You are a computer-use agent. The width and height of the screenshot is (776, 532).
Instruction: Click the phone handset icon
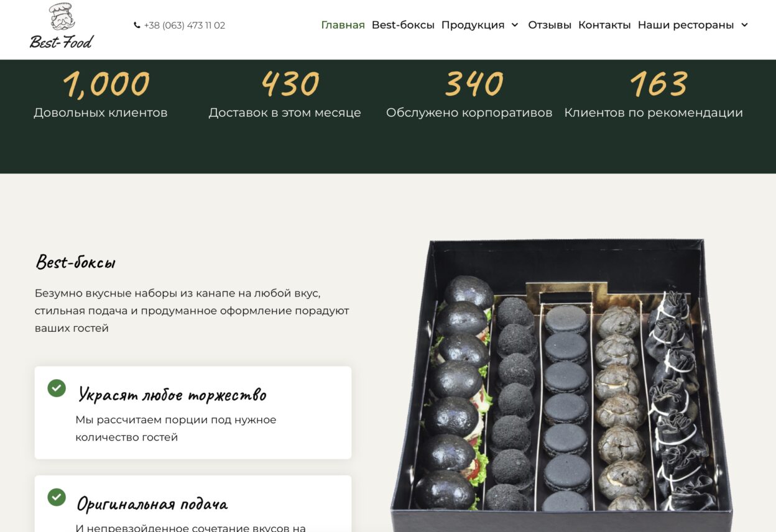click(x=137, y=25)
